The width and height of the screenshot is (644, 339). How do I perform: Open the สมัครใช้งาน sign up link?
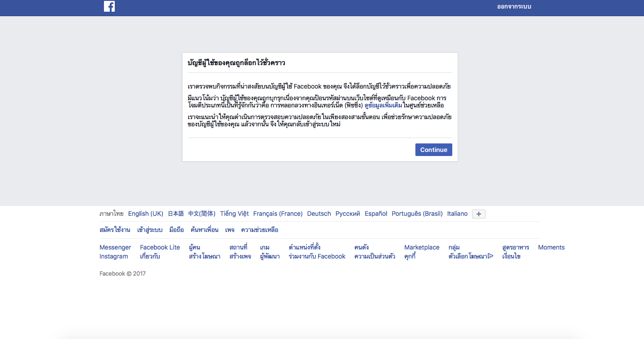pos(115,230)
